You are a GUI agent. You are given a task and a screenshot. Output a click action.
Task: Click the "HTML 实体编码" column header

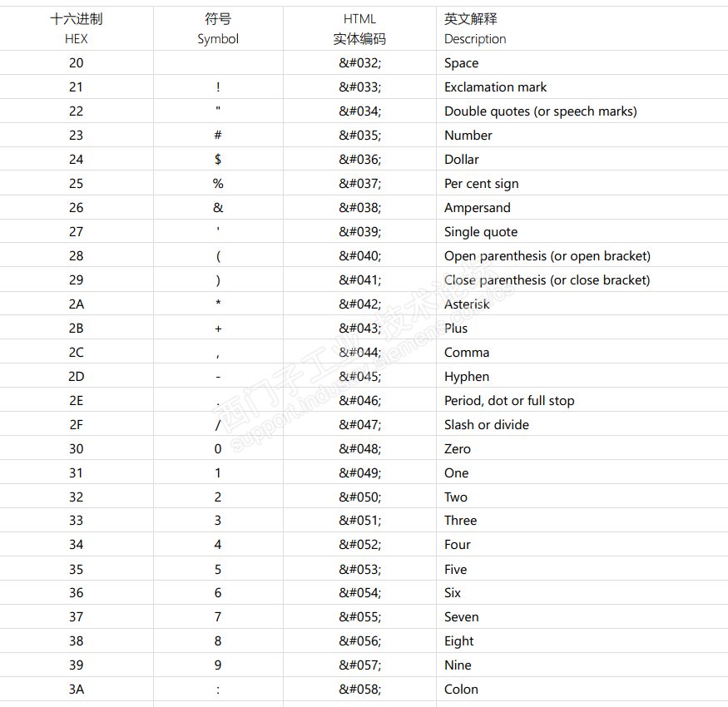[x=359, y=28]
